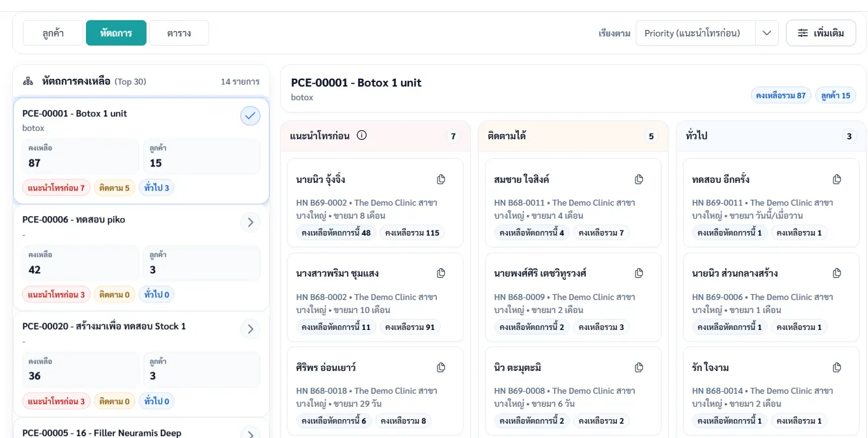868x438 pixels.
Task: Click ทั่วไป 3 tag on PCE-00001
Action: click(156, 188)
